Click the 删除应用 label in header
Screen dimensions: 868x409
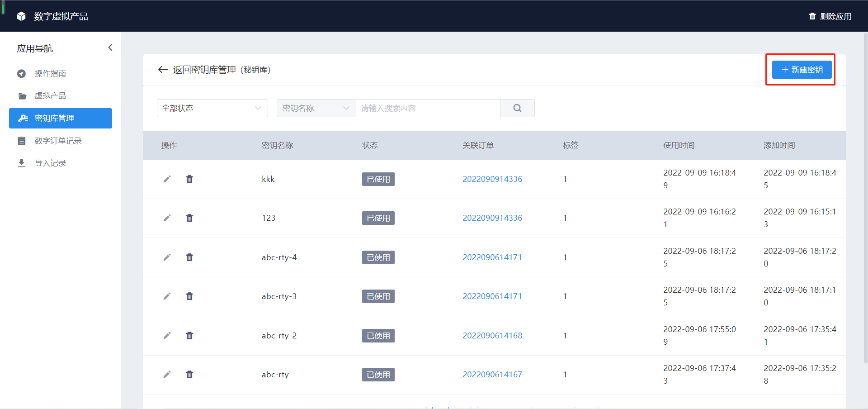(x=836, y=16)
